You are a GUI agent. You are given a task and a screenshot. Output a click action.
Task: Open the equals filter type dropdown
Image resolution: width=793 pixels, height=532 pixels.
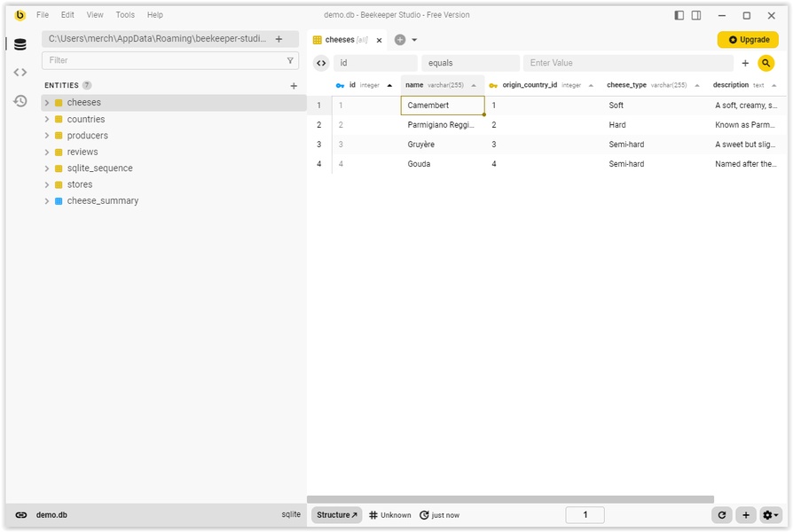[x=470, y=63]
